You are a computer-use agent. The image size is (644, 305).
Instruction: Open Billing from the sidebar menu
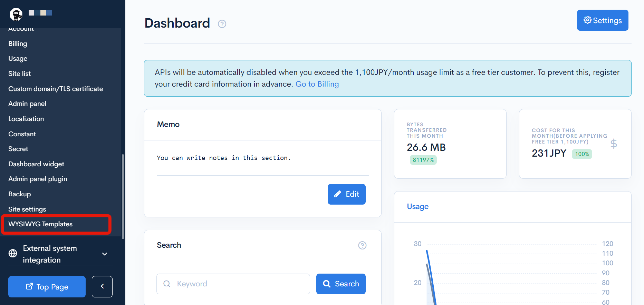pyautogui.click(x=17, y=43)
